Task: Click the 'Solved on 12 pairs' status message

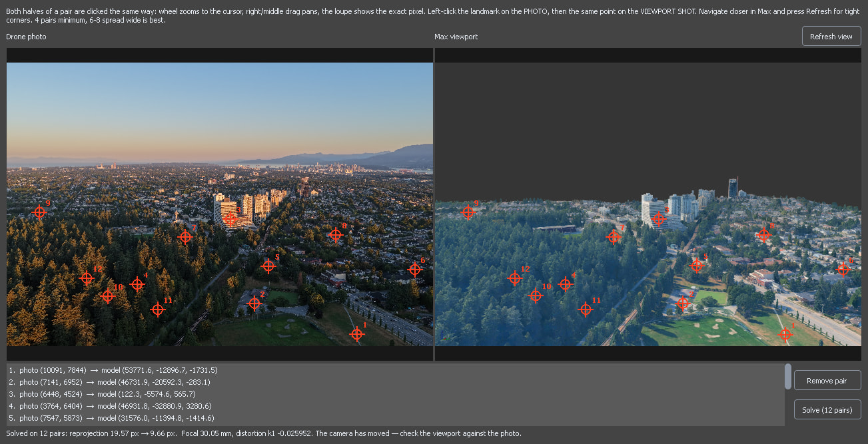Action: pos(263,433)
